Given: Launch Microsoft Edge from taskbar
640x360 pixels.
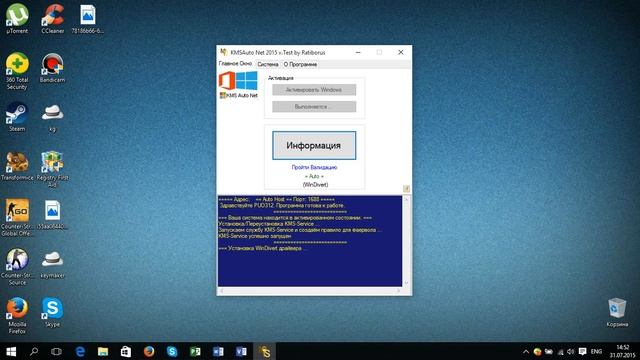Looking at the screenshot, I should click(x=80, y=351).
